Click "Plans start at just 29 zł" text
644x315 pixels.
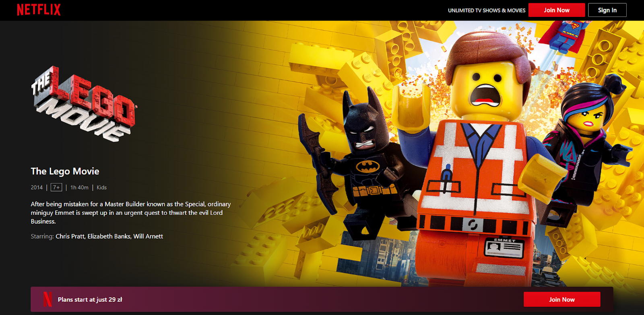point(90,300)
